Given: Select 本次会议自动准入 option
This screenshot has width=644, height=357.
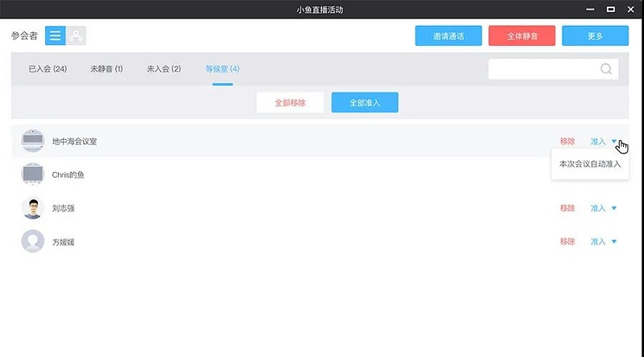Looking at the screenshot, I should 590,164.
